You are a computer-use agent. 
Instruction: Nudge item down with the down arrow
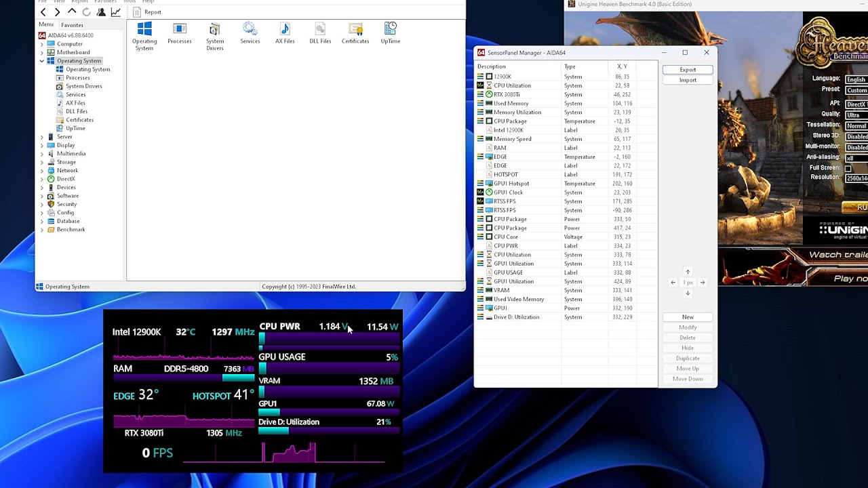(688, 293)
